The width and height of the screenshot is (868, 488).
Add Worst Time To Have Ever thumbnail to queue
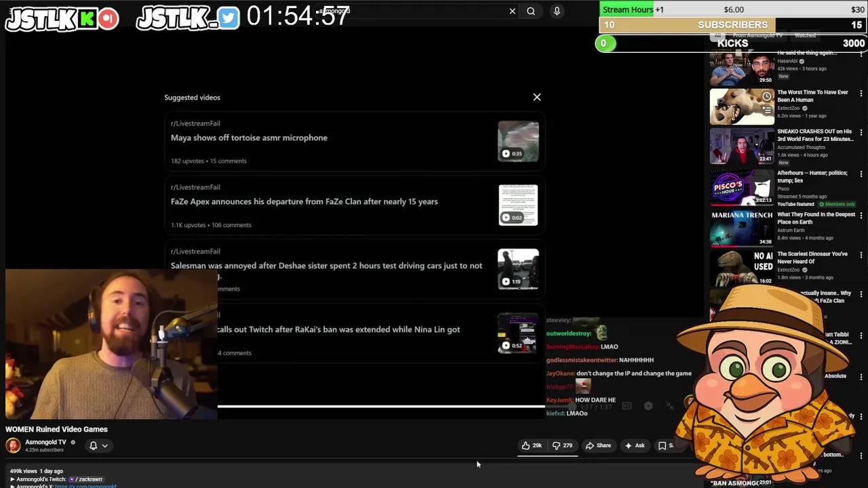[x=766, y=110]
